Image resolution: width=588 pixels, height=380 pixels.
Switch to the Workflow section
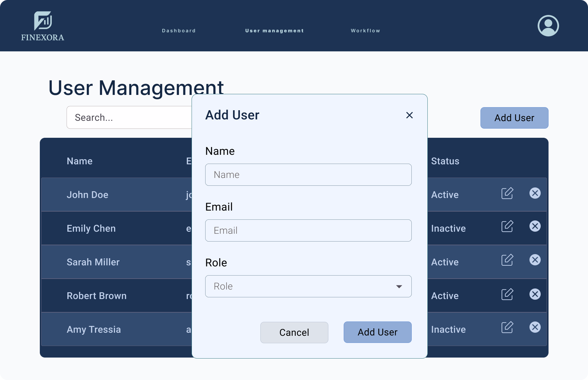click(365, 30)
